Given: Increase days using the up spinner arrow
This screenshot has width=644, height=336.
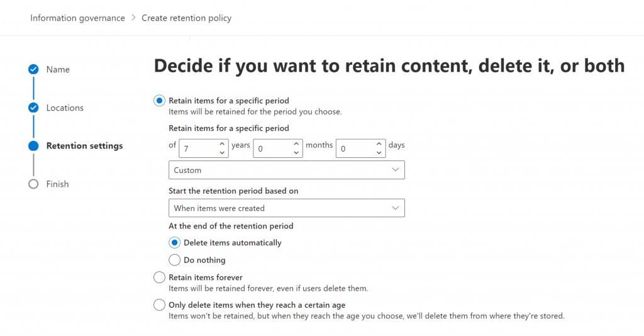Looking at the screenshot, I should pos(379,143).
